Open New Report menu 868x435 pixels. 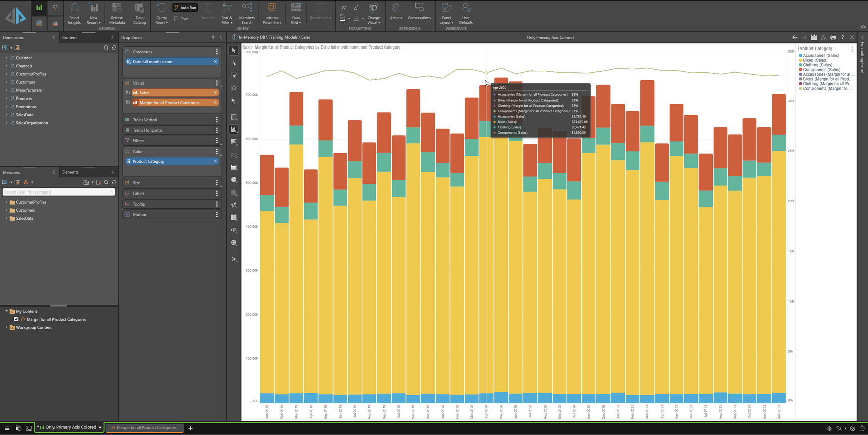[x=93, y=13]
